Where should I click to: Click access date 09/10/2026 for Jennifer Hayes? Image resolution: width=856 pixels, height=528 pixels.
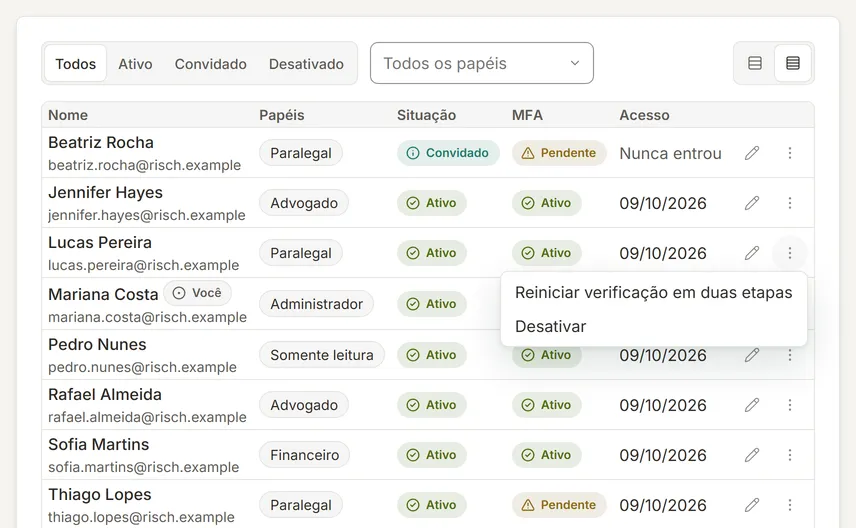point(663,203)
